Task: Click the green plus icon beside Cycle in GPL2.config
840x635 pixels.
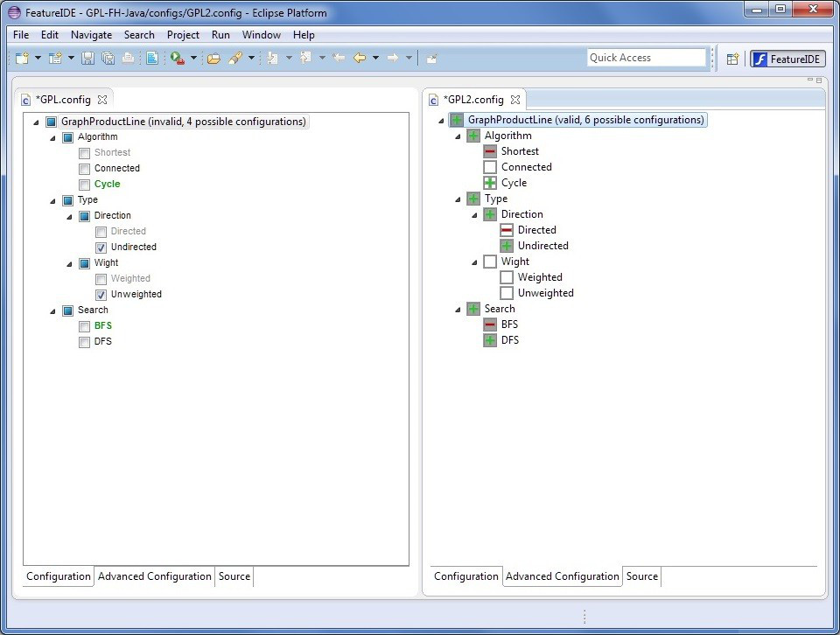Action: pos(490,183)
